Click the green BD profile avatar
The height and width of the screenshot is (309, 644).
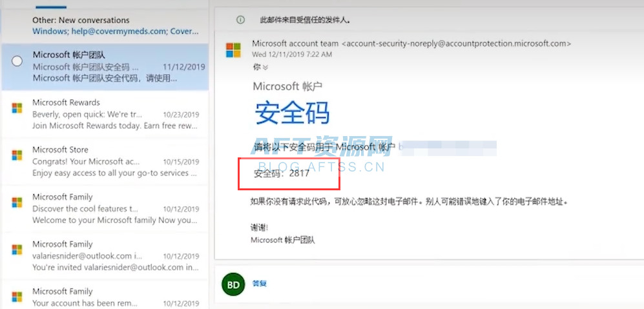[x=233, y=284]
